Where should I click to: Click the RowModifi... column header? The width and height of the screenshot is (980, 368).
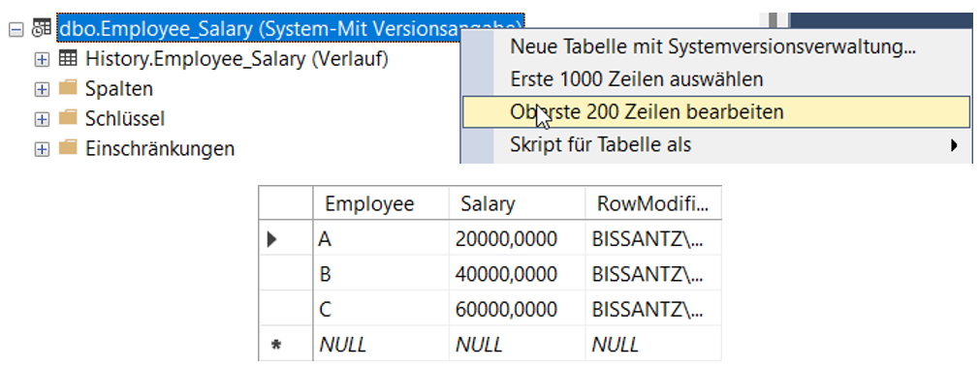click(653, 202)
